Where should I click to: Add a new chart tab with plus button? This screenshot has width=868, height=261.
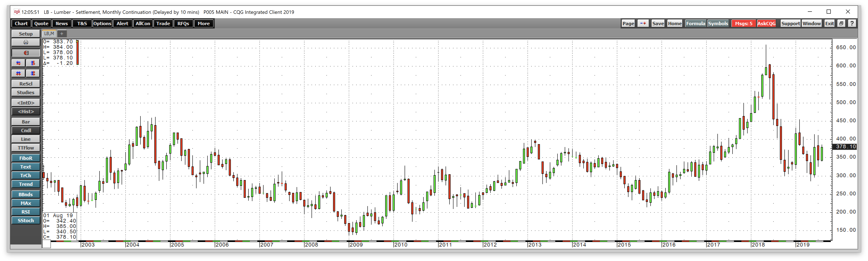tap(62, 34)
